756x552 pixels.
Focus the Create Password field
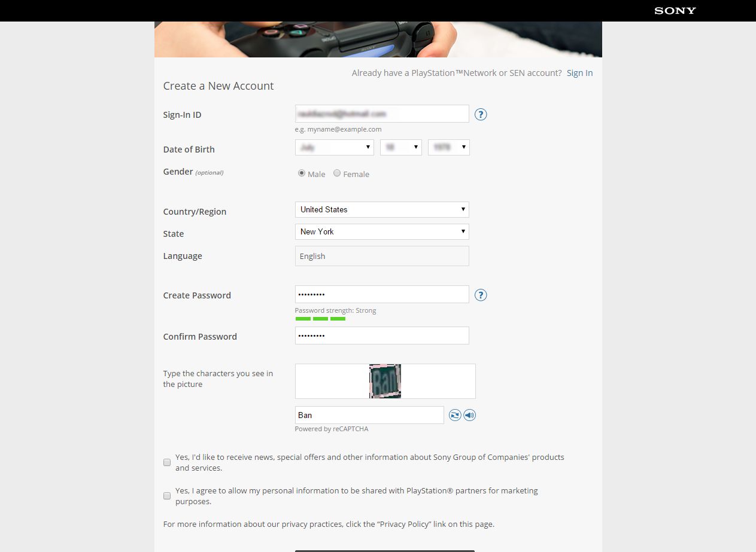[381, 294]
